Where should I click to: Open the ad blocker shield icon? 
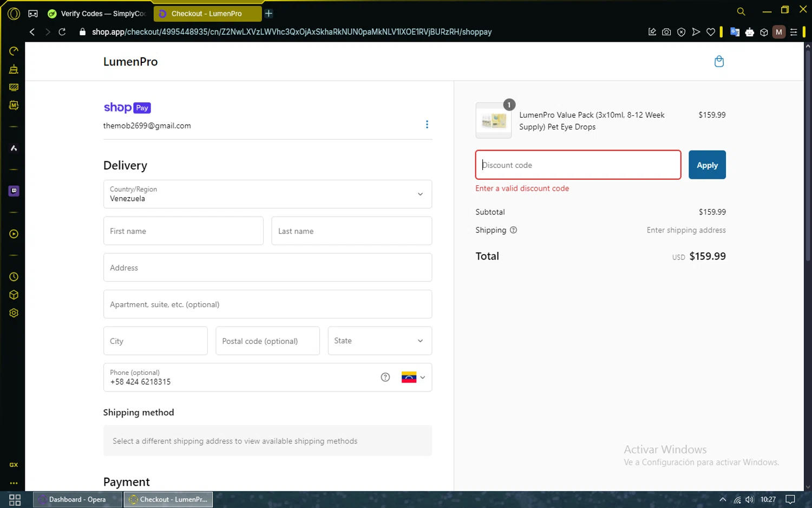(x=682, y=32)
